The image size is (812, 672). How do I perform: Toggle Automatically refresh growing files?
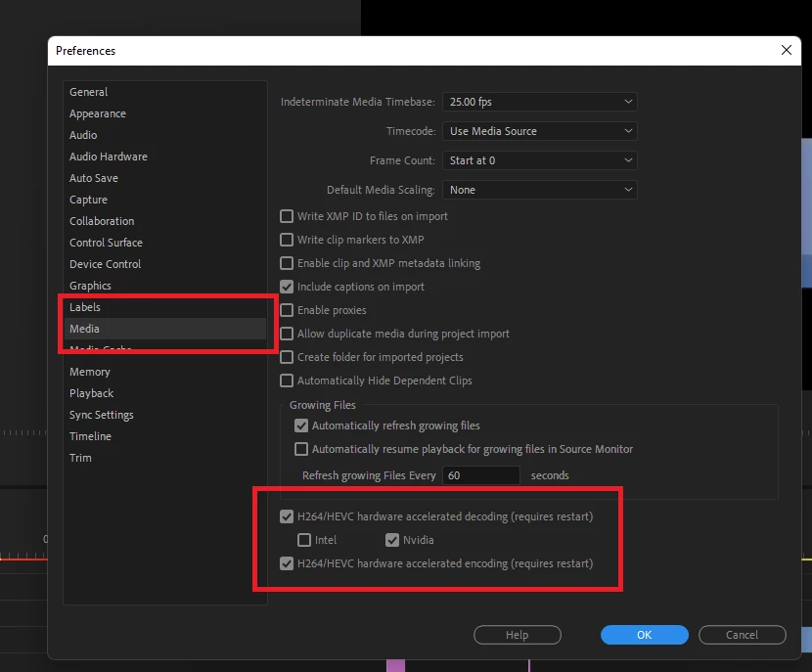coord(301,426)
